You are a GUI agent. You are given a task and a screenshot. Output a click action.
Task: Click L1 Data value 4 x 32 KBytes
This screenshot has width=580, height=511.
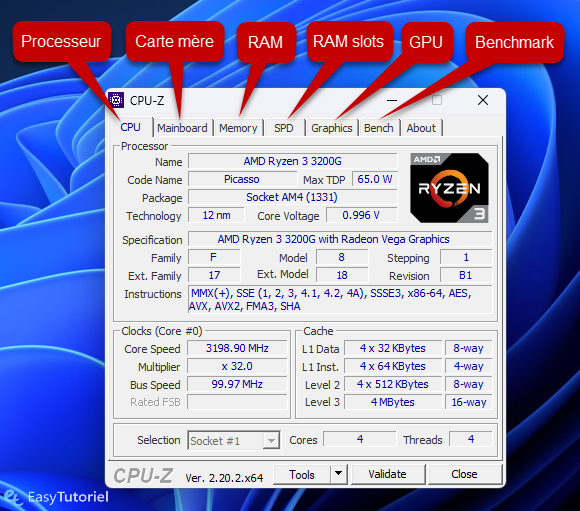click(x=393, y=348)
